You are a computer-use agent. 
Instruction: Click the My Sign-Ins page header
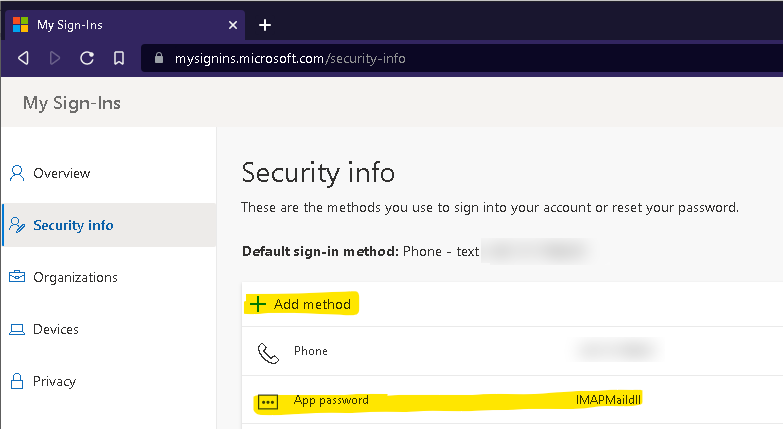(71, 103)
